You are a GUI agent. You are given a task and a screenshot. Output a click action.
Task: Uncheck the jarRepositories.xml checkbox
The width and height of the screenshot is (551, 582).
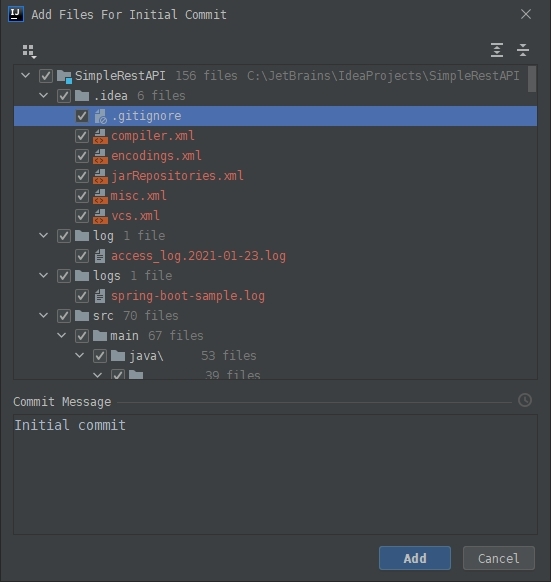[82, 176]
